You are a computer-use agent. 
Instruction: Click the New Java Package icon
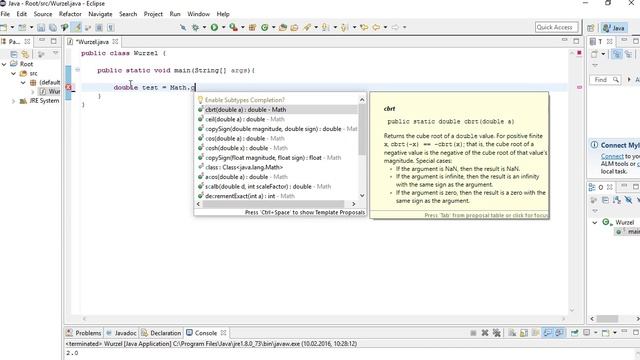(x=252, y=27)
